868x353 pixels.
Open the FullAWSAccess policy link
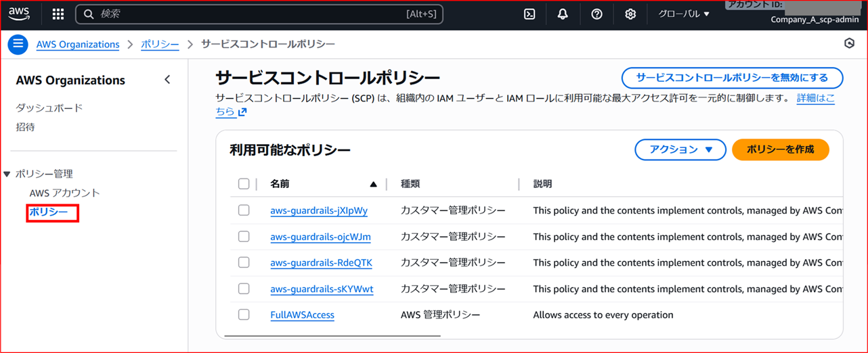(x=302, y=314)
